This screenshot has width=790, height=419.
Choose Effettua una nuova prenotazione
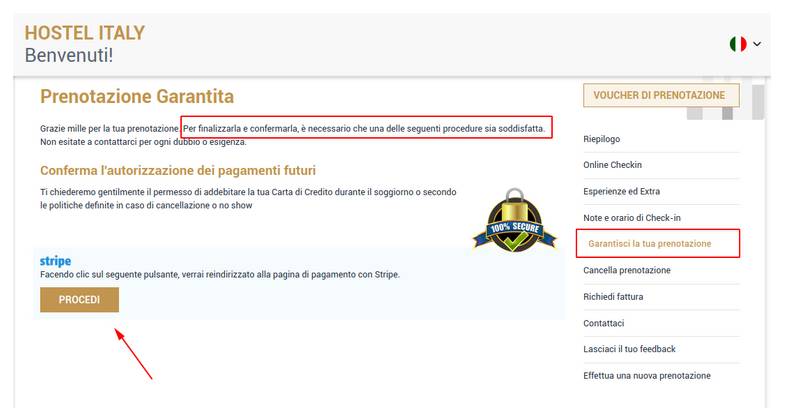647,376
